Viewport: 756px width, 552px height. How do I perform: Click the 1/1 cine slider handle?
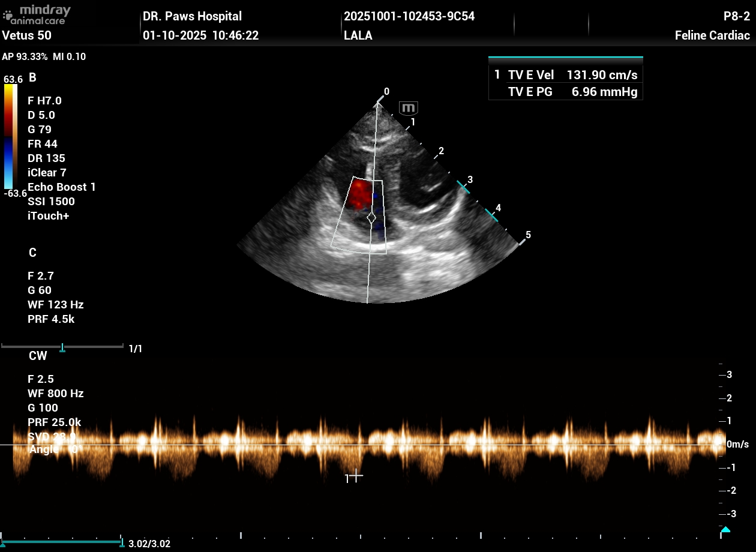[x=62, y=348]
